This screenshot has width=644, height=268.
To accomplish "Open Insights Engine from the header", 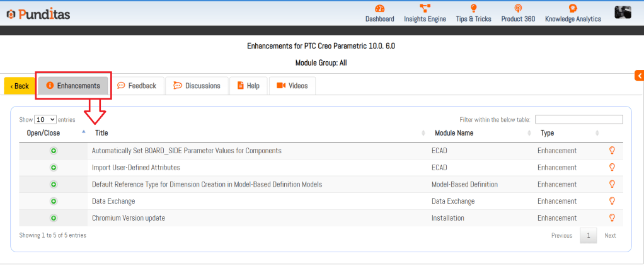I will pos(424,9).
